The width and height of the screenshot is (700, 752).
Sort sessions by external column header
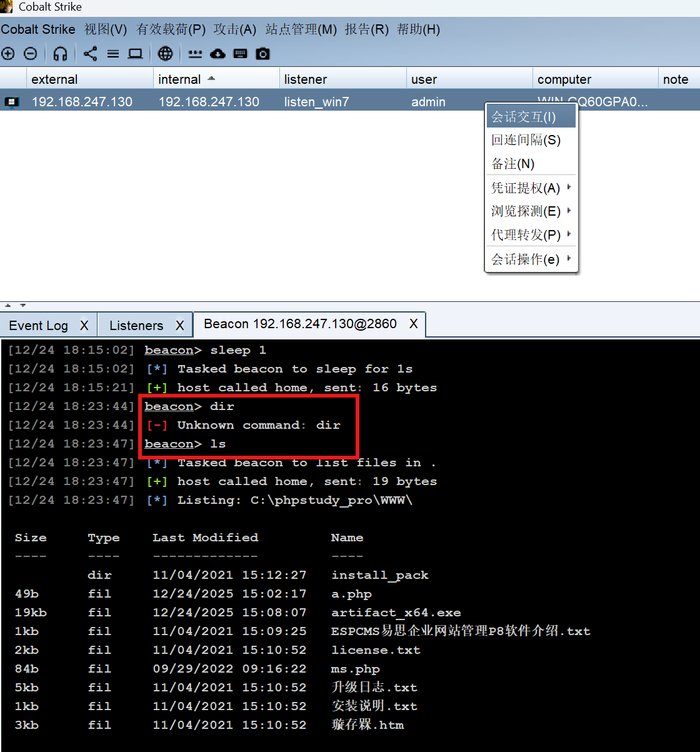[x=89, y=79]
